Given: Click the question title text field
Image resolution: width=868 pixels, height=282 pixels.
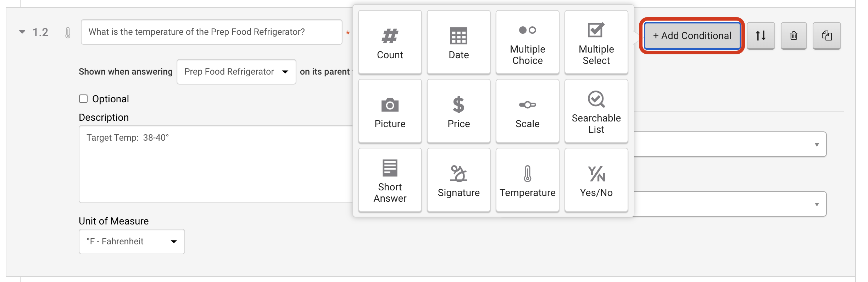Looking at the screenshot, I should point(212,32).
